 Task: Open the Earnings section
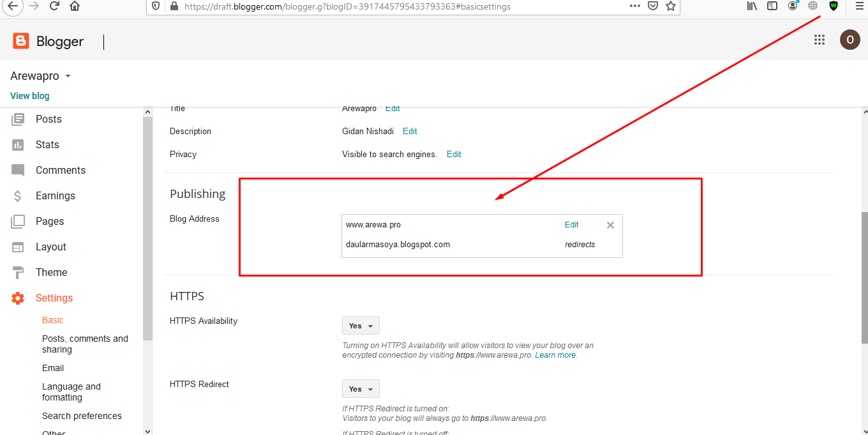click(x=56, y=195)
